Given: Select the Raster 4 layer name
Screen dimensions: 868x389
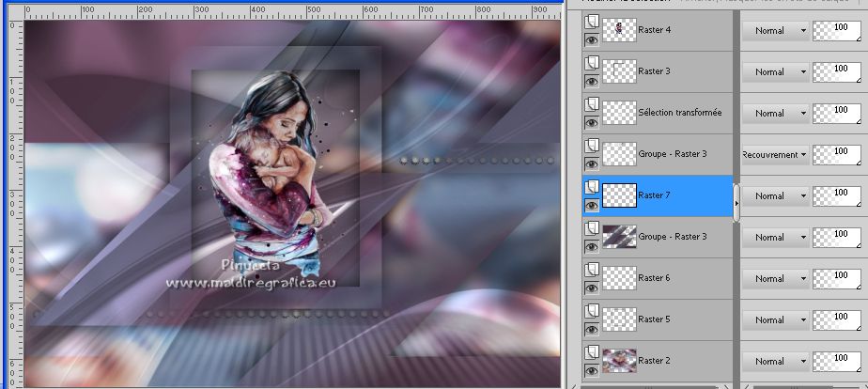Looking at the screenshot, I should pyautogui.click(x=655, y=30).
